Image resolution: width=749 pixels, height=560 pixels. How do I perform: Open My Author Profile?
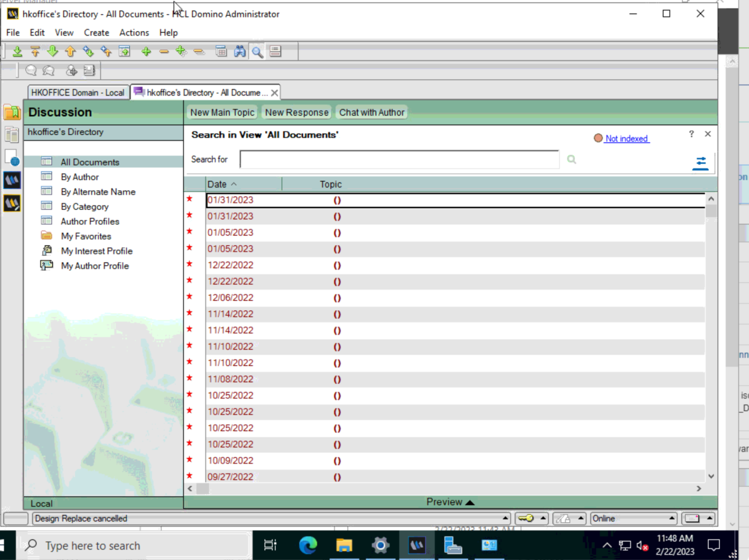[95, 266]
